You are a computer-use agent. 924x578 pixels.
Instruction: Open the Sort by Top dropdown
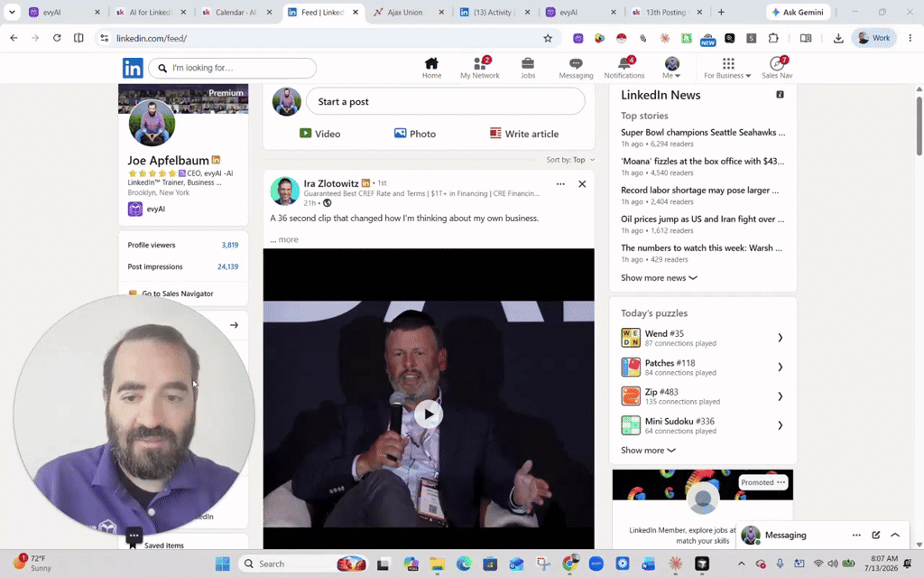pyautogui.click(x=570, y=160)
